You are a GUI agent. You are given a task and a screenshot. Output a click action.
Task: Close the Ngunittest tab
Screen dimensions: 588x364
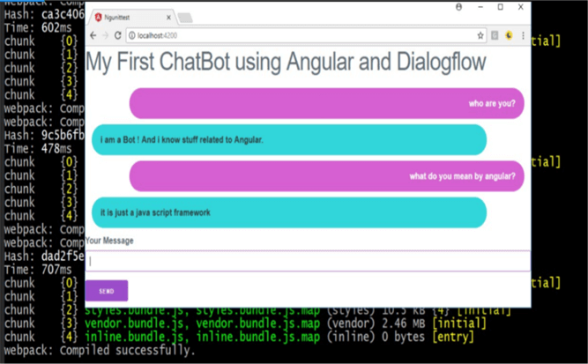[168, 18]
